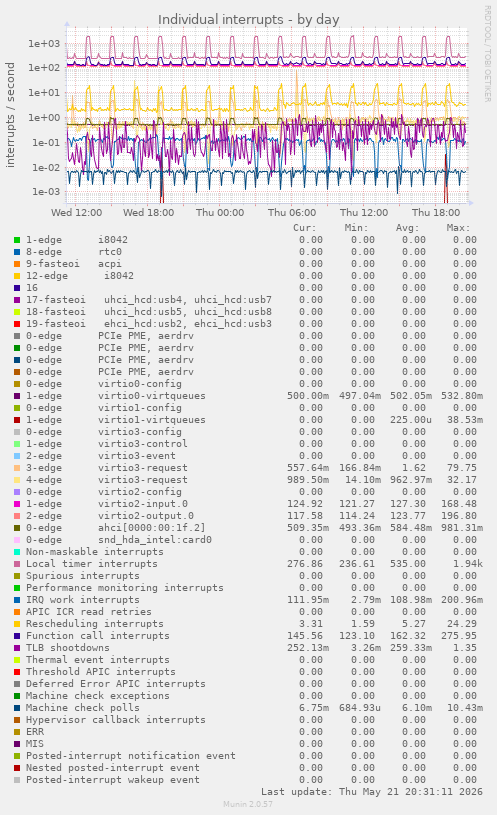Click the cyan swatch for Non-maskable interrupts
This screenshot has height=815, width=497.
pos(17,552)
